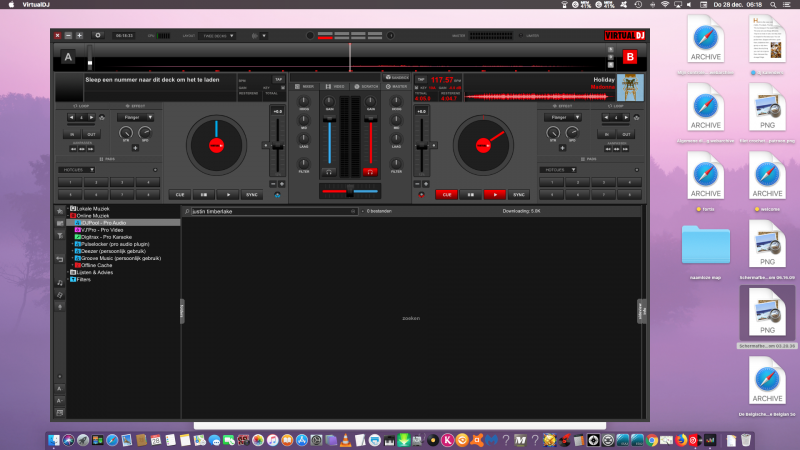Click deck A headphone cue (PFL) button
The height and width of the screenshot is (450, 800).
[329, 172]
